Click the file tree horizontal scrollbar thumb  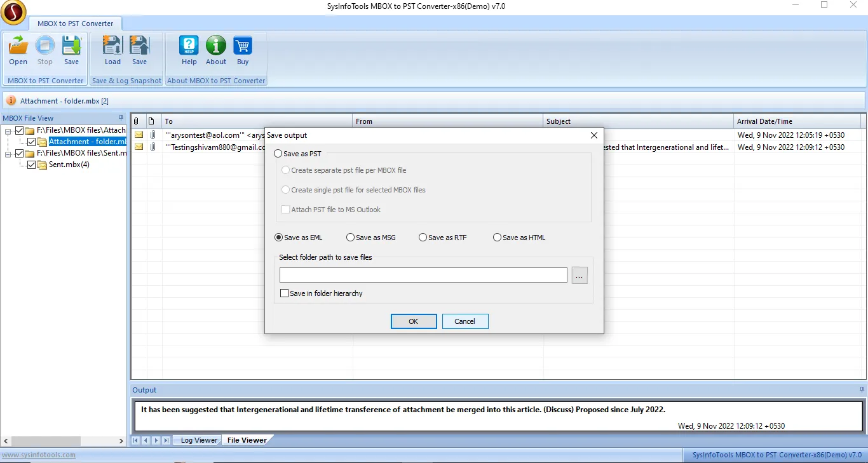click(46, 441)
